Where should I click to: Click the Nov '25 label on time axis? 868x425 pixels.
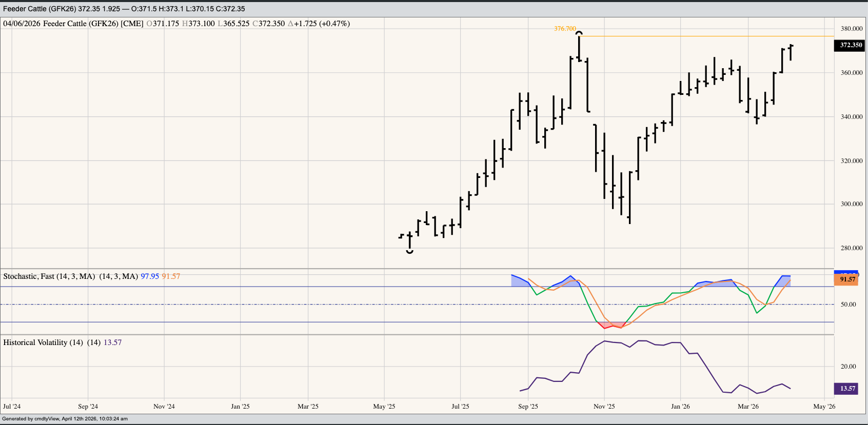pos(604,407)
